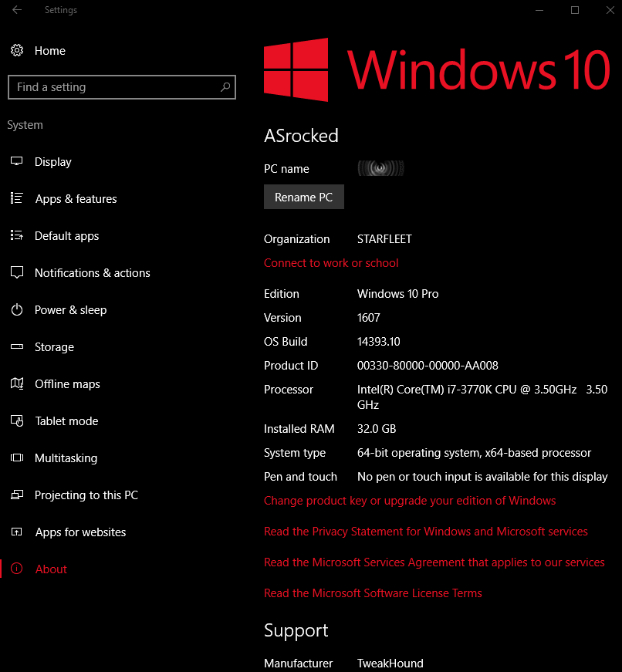The width and height of the screenshot is (622, 672).
Task: Click the Windows 10 Pro edition text
Action: (x=397, y=294)
